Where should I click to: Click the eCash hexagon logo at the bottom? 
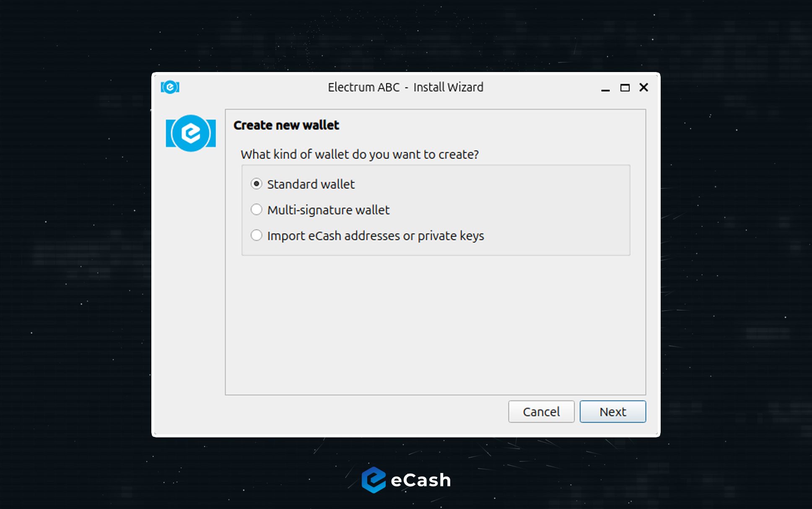(374, 480)
